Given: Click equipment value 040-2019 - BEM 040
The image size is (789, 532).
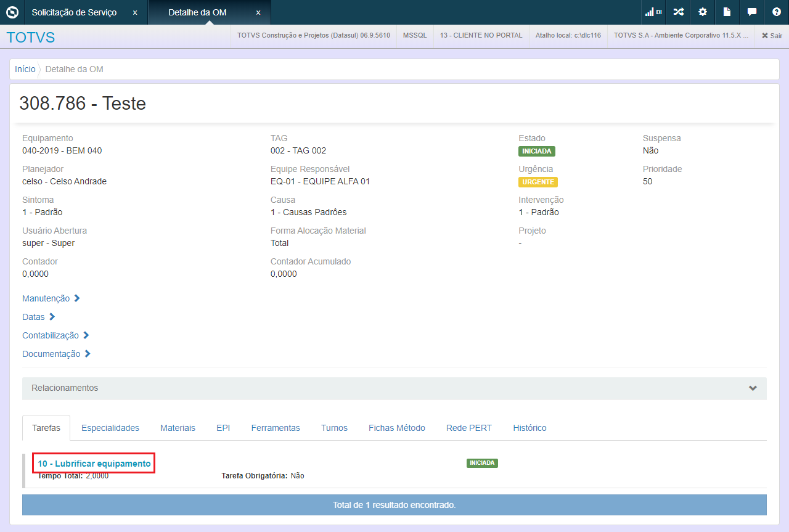Looking at the screenshot, I should [x=62, y=150].
